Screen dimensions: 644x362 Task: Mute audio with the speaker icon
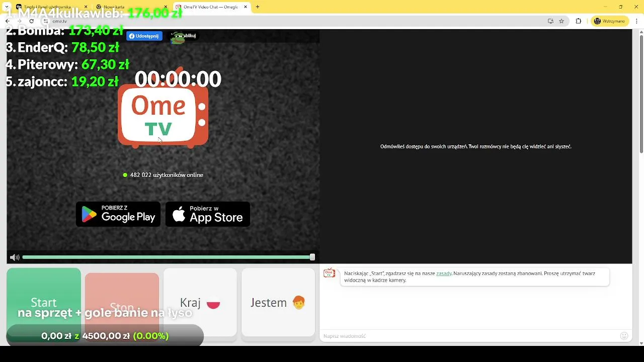point(15,257)
